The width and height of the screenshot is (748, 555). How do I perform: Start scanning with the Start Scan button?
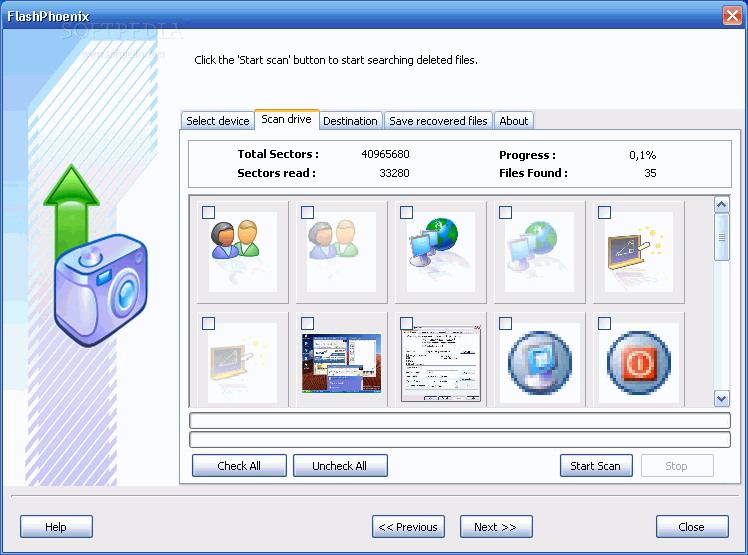[596, 466]
